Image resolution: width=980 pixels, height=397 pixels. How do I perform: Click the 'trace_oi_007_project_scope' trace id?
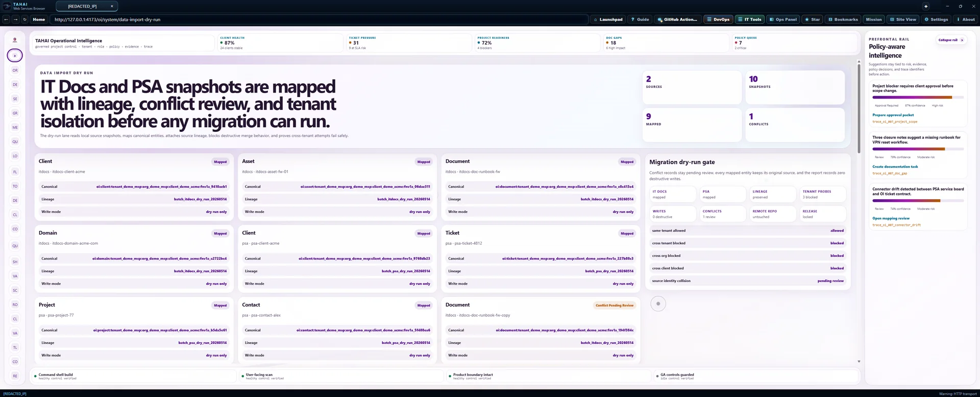(x=895, y=122)
